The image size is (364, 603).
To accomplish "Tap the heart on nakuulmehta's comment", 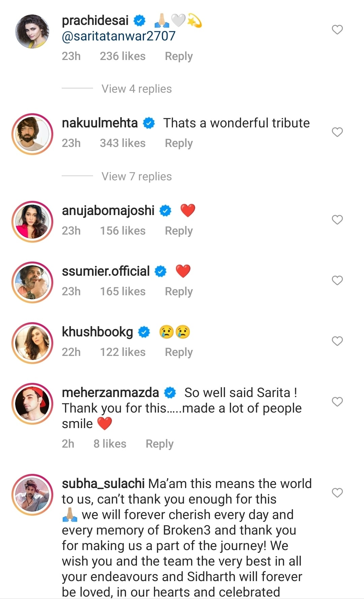I will click(x=337, y=132).
